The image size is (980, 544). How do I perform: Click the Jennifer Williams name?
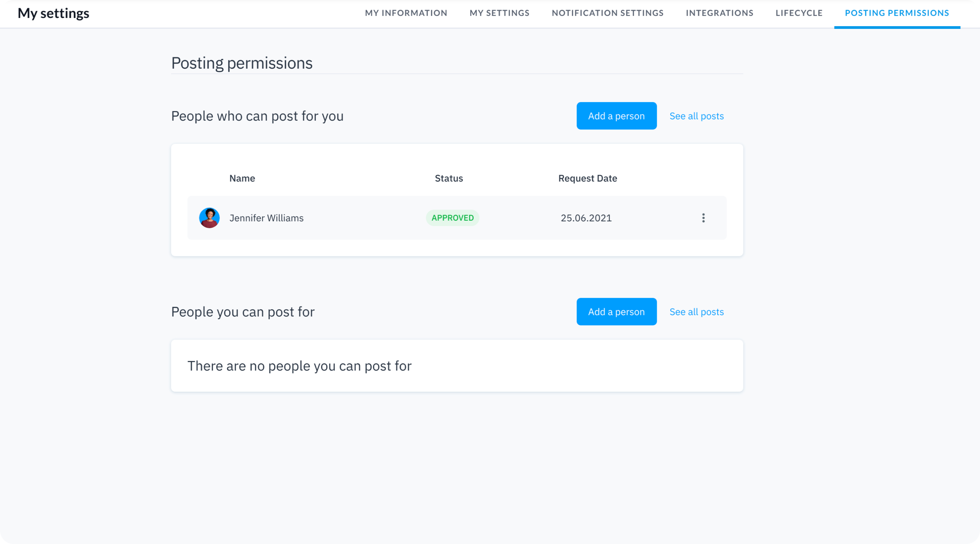pyautogui.click(x=266, y=218)
